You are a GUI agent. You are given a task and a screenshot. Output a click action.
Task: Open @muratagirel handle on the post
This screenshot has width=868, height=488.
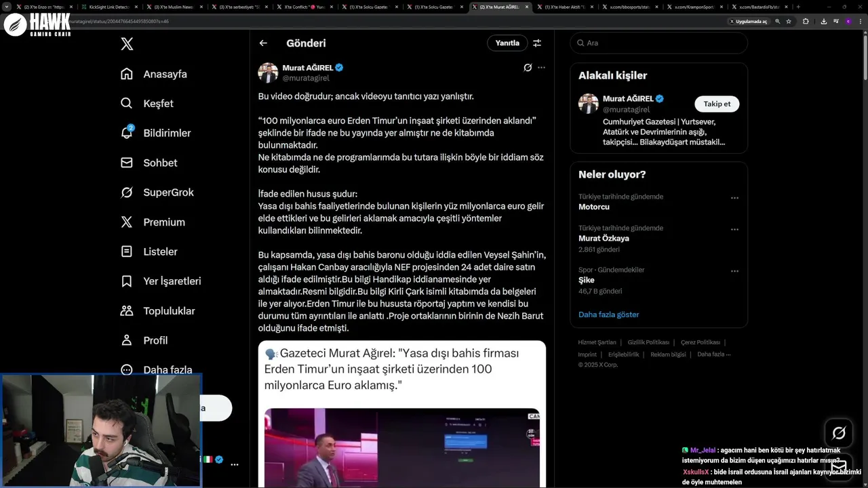[306, 79]
